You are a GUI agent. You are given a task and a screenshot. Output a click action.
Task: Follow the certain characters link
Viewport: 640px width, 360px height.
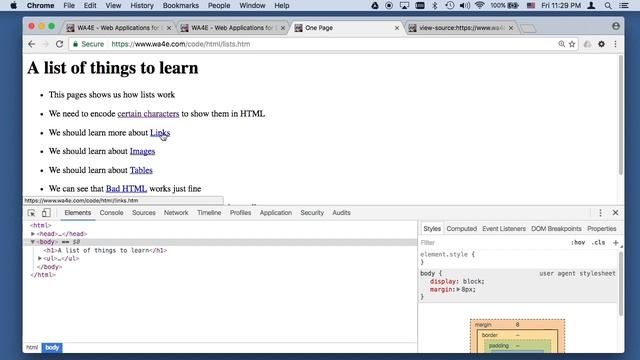(x=148, y=114)
